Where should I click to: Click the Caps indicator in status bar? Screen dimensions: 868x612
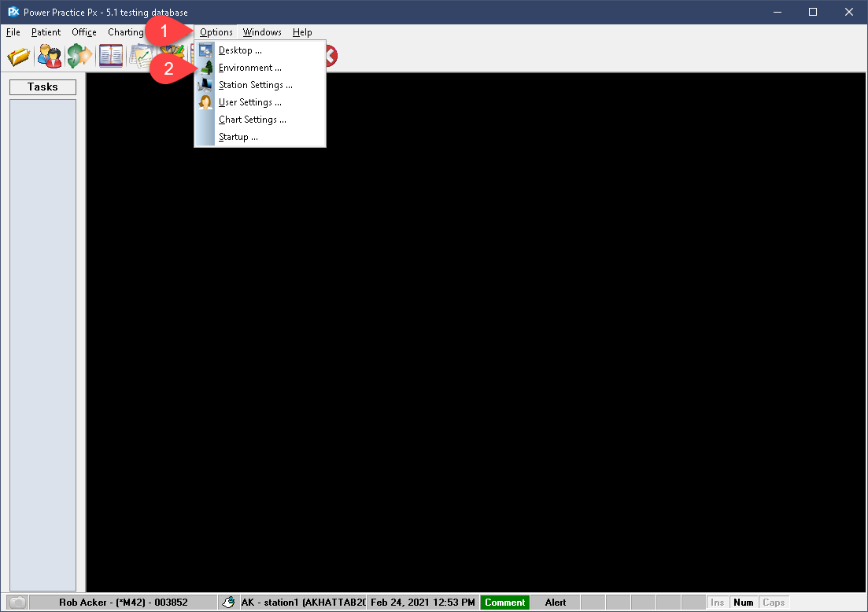(x=774, y=602)
